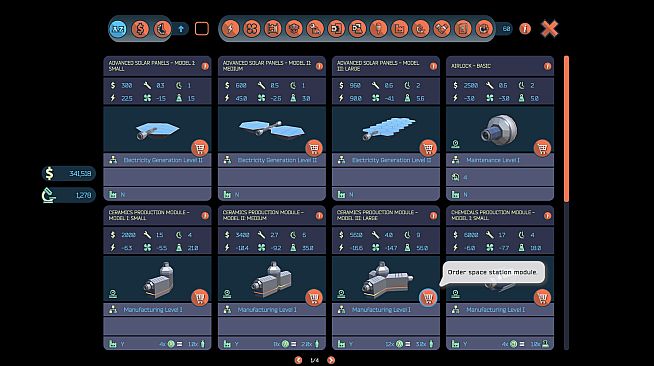This screenshot has height=366, width=654.
Task: Show info for Advanced Solar Panels Model II Medium
Action: [x=319, y=66]
